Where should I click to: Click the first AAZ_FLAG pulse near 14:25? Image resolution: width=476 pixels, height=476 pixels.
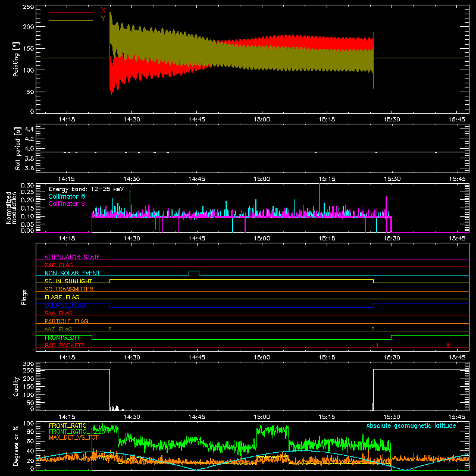click(x=110, y=329)
